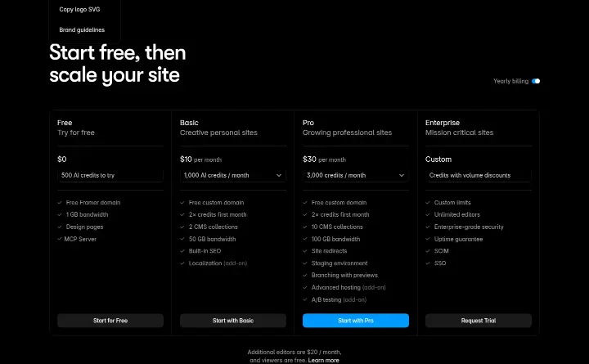Click checkmark icon beside 2 CMS collections
589x364 pixels.
point(182,227)
